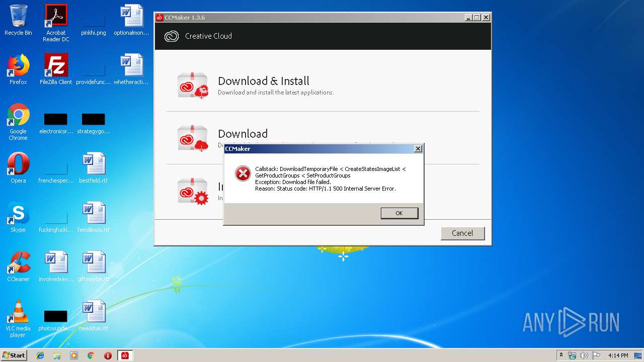Open the VLC media player shortcut
This screenshot has width=644, height=362.
[x=18, y=319]
